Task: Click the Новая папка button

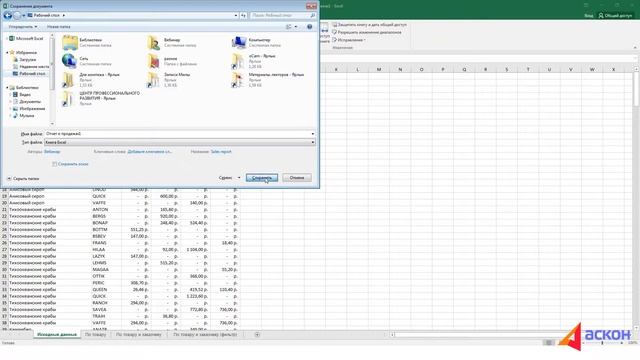Action: pyautogui.click(x=58, y=27)
